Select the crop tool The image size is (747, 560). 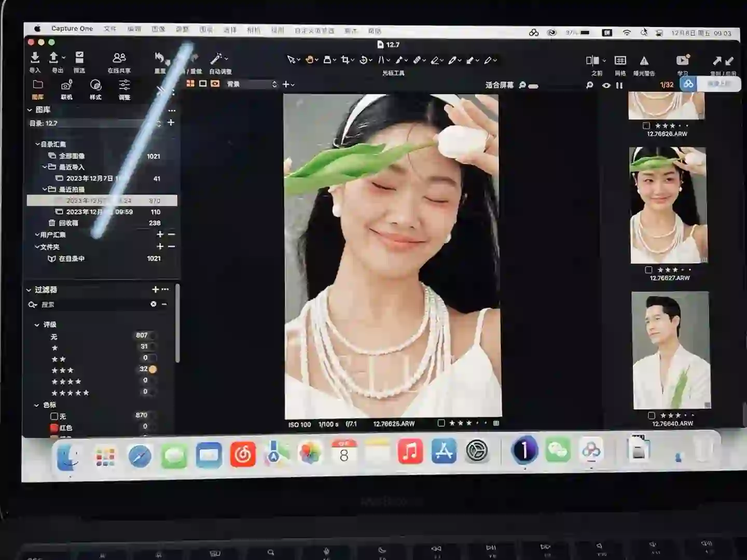[x=345, y=60]
